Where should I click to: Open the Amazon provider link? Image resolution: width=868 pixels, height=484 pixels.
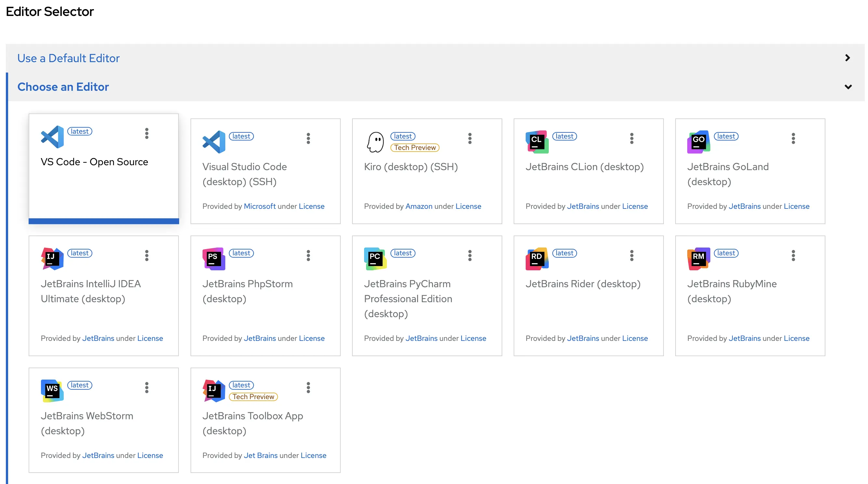[x=419, y=206]
